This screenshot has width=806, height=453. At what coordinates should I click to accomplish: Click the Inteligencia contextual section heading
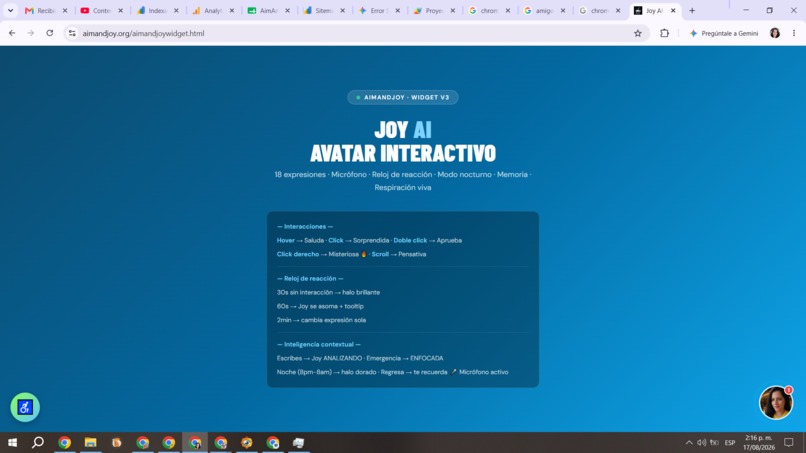319,344
